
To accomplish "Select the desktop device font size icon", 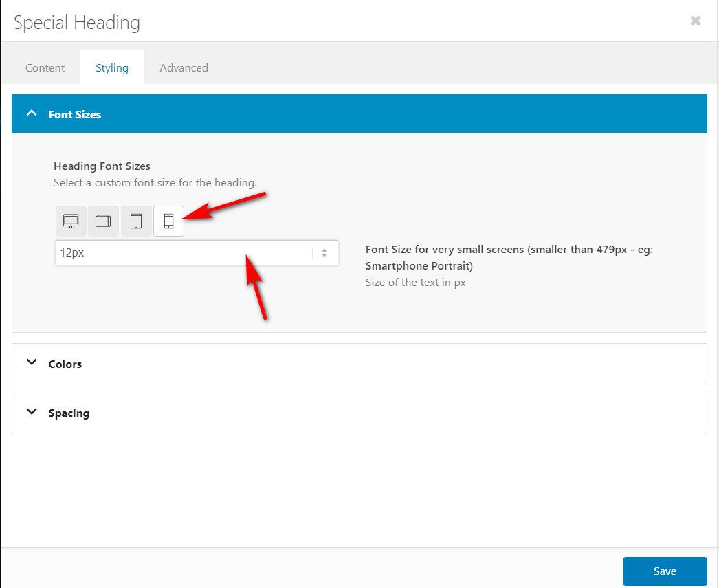I will 71,221.
